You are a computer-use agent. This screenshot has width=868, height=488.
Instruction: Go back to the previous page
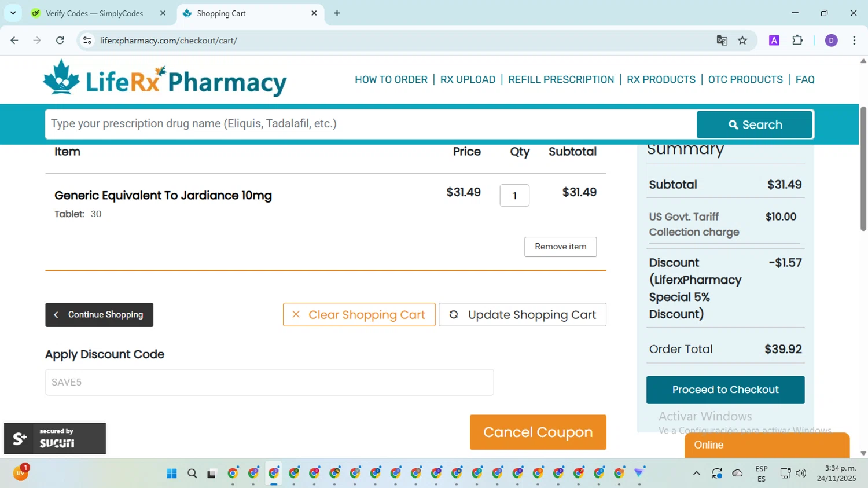tap(14, 41)
